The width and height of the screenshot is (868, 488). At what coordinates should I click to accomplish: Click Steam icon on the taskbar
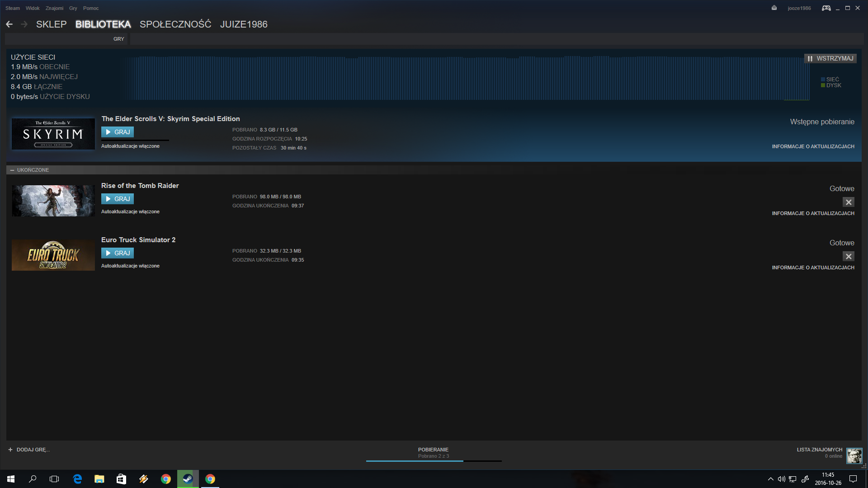click(x=188, y=479)
